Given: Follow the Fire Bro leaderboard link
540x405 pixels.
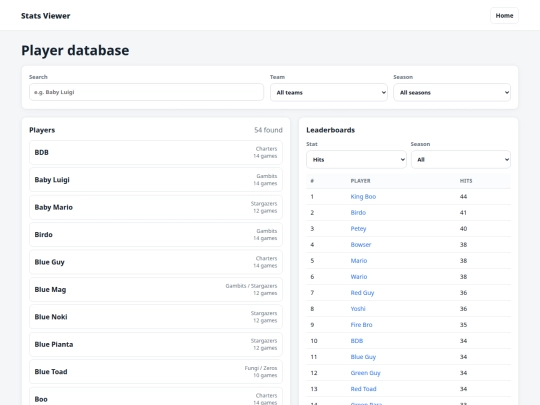Looking at the screenshot, I should click(x=361, y=325).
